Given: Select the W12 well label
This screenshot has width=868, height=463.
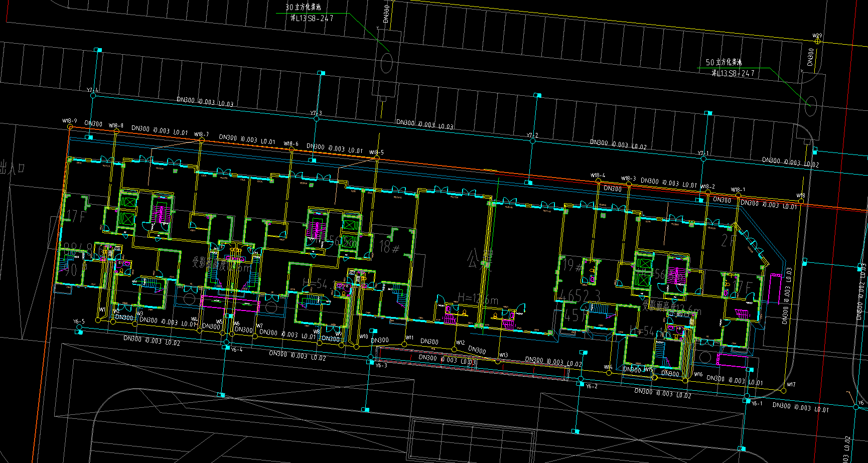Looking at the screenshot, I should (460, 343).
